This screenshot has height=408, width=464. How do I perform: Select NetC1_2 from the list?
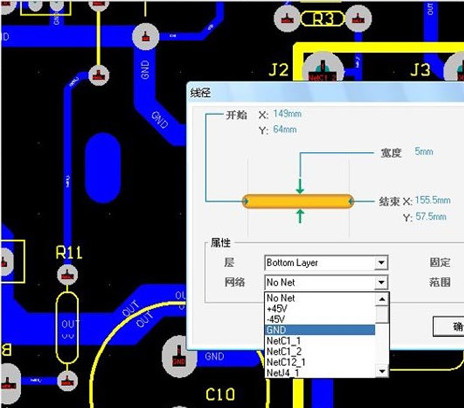pos(320,351)
